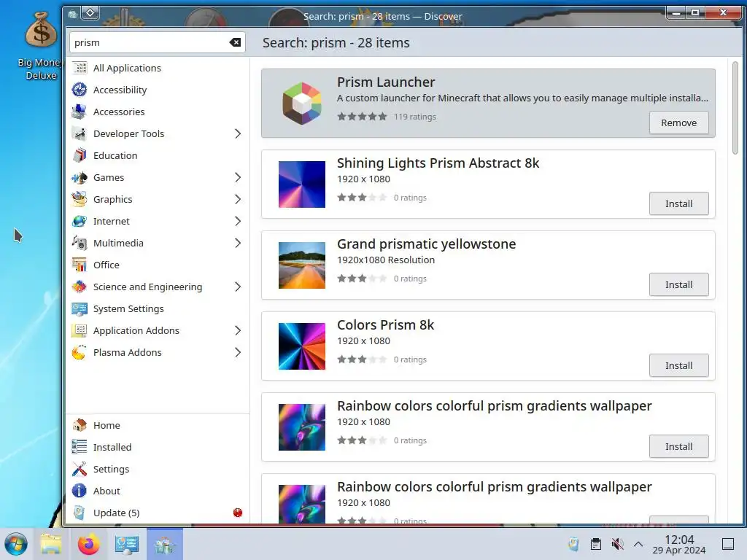Click the All Applications category icon

pyautogui.click(x=80, y=68)
